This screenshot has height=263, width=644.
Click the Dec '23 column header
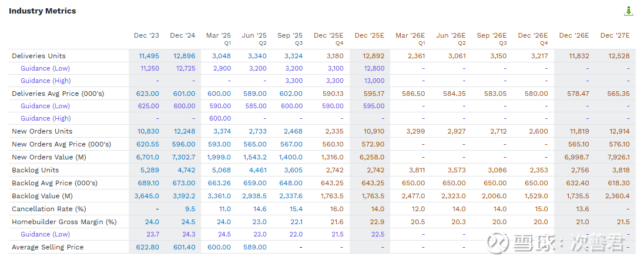click(146, 35)
